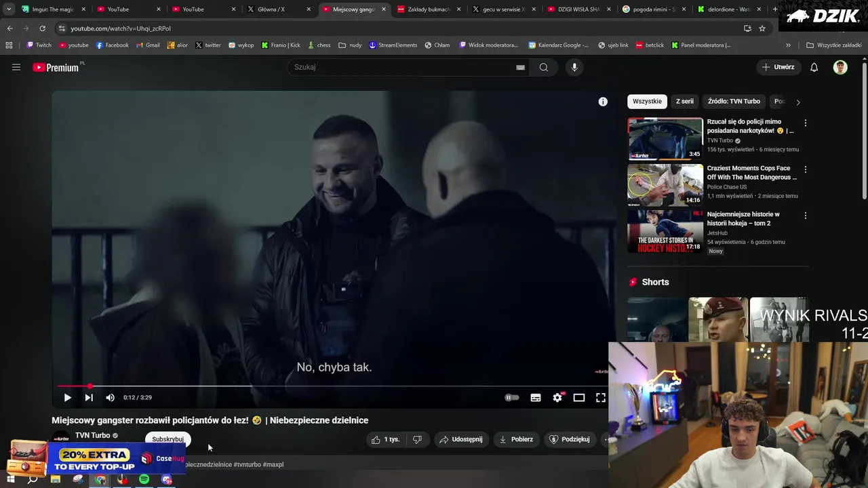The height and width of the screenshot is (488, 868).
Task: Open Spotify from taskbar
Action: 144,479
